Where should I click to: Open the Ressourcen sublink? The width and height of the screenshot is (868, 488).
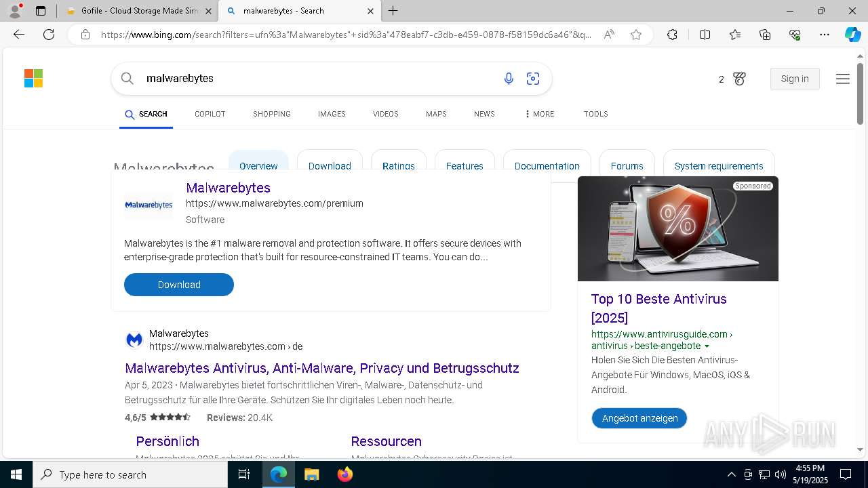(387, 441)
